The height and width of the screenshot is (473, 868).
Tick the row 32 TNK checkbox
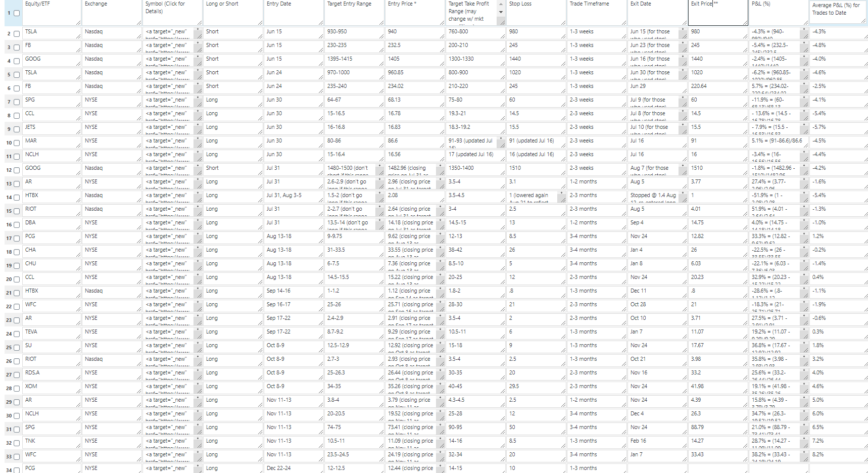click(x=17, y=443)
